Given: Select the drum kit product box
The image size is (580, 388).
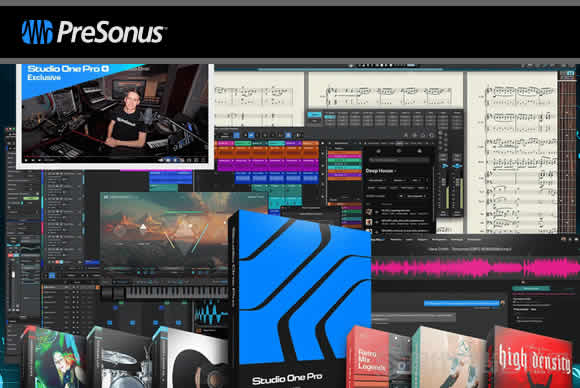Looking at the screenshot, I should (x=120, y=358).
